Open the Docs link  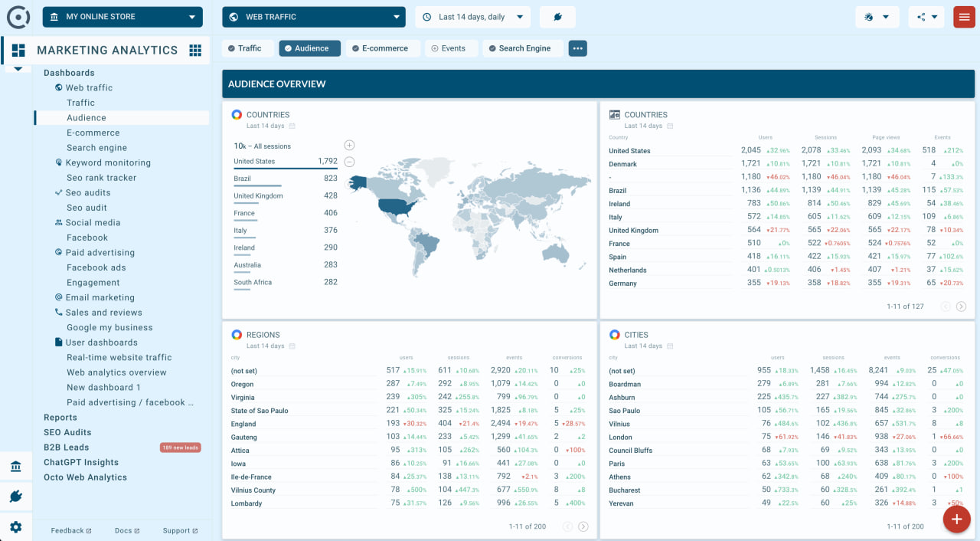[x=127, y=530]
